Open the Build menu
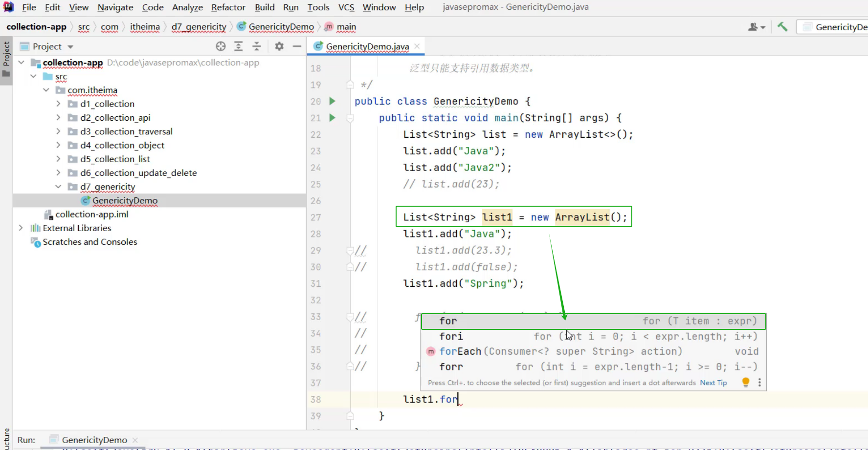 pos(265,7)
